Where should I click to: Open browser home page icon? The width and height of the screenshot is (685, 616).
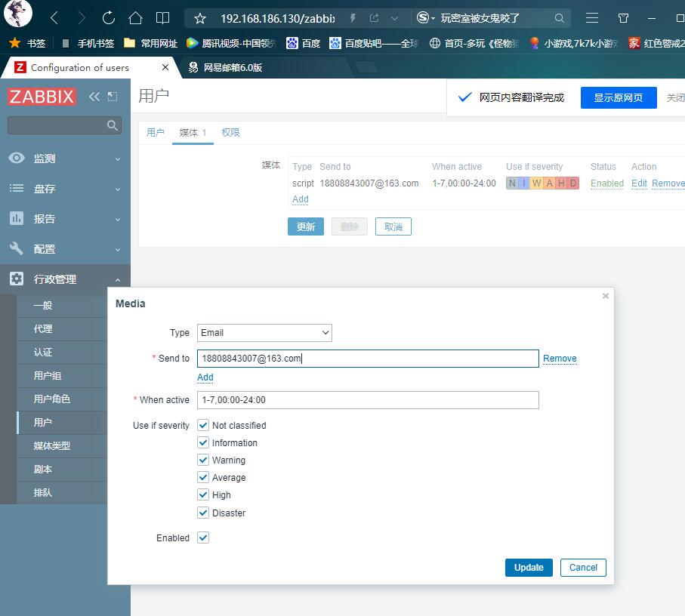point(135,18)
